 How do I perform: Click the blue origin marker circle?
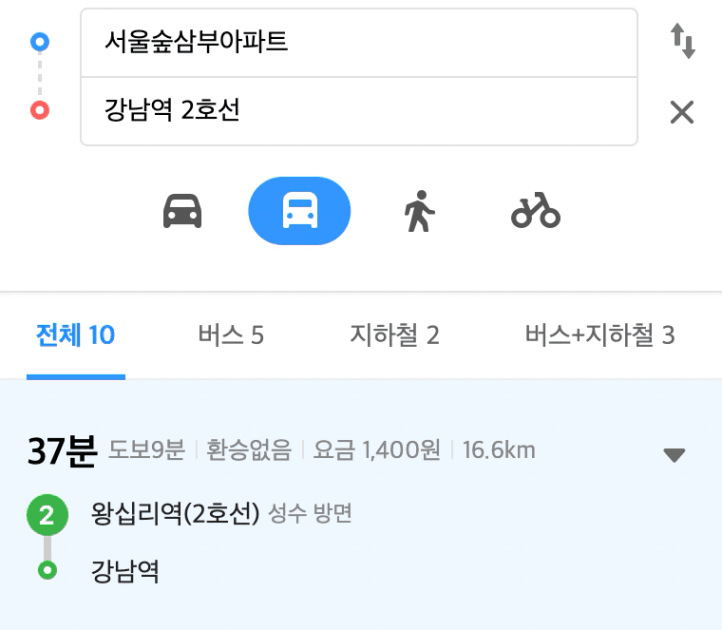coord(40,42)
